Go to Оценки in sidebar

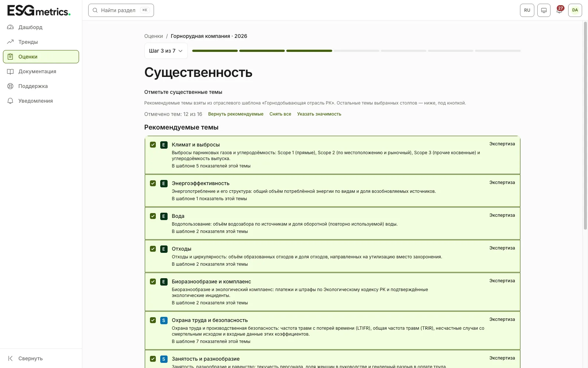pos(41,57)
